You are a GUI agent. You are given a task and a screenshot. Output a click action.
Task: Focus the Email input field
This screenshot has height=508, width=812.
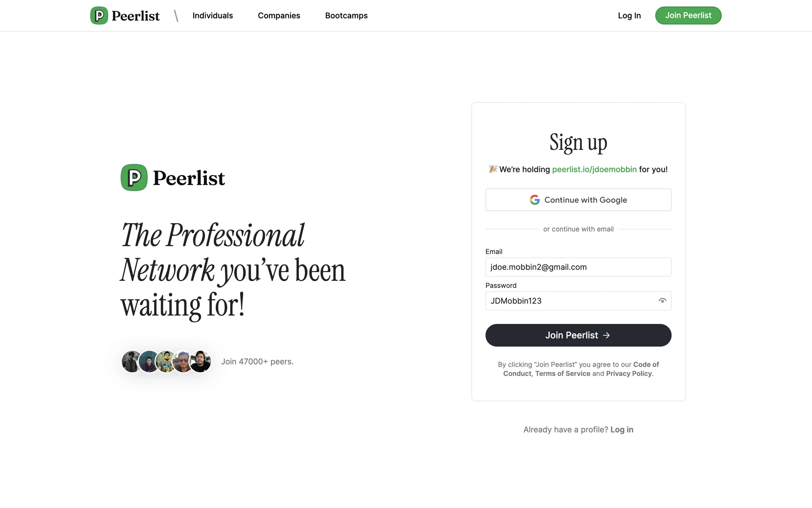[578, 267]
